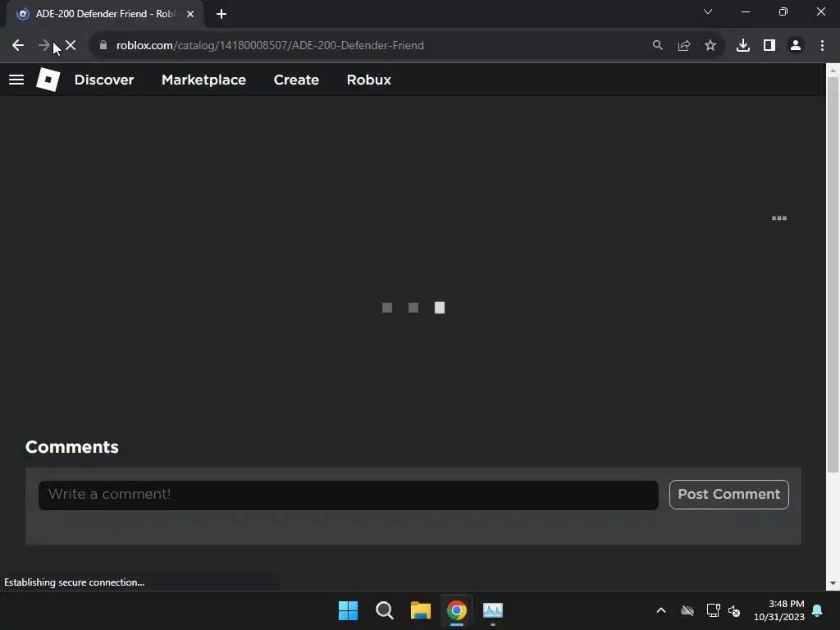
Task: Open network status tray icon
Action: click(x=713, y=610)
